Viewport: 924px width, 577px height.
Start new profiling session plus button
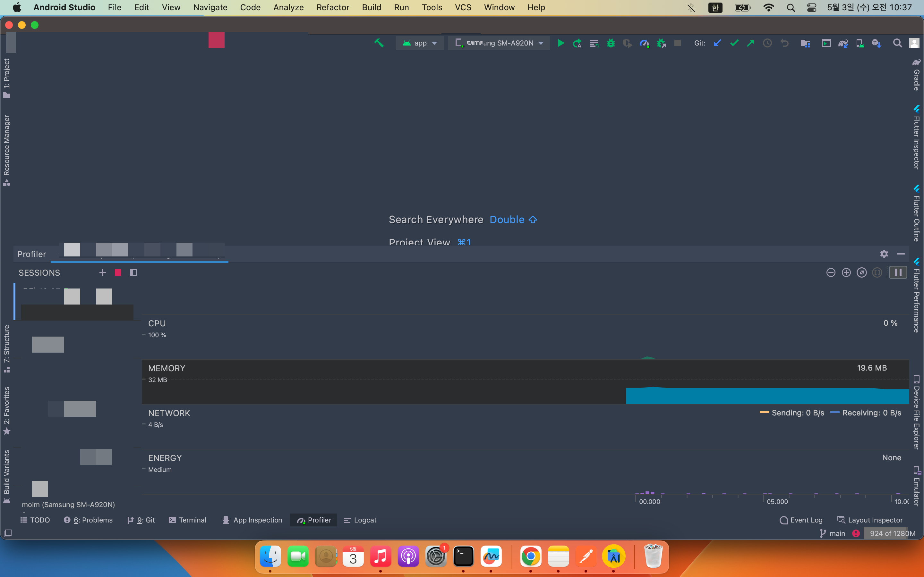[102, 272]
